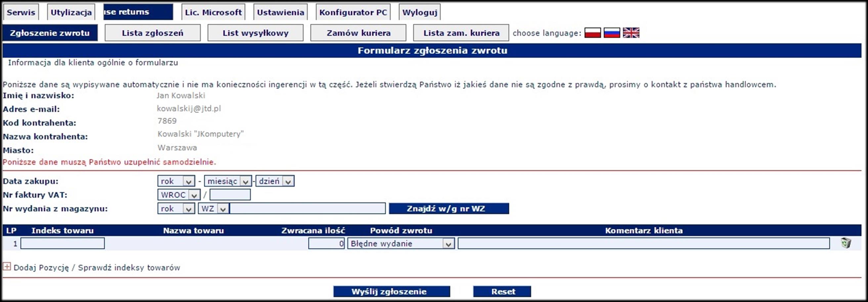Viewport: 868px width, 302px height.
Task: Select the returns tab
Action: pos(138,12)
